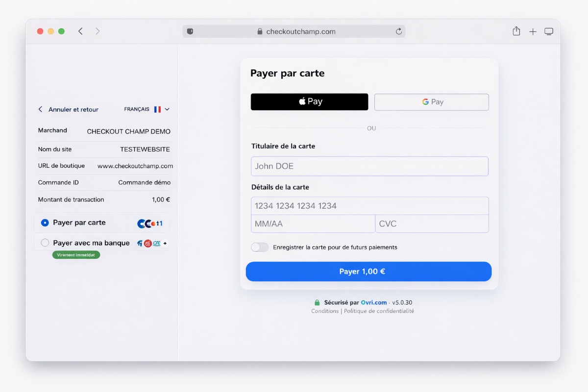This screenshot has width=588, height=392.
Task: Click the French flag icon
Action: pos(157,109)
